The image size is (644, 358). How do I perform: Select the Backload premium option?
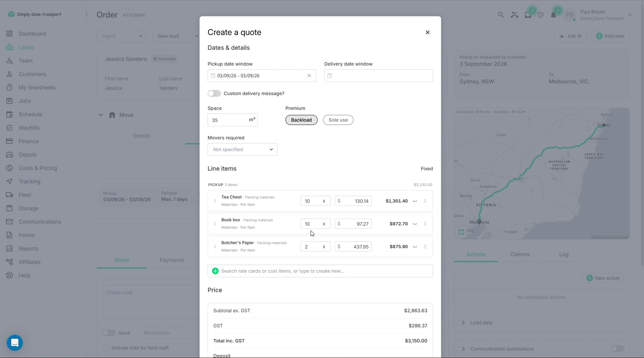[301, 120]
